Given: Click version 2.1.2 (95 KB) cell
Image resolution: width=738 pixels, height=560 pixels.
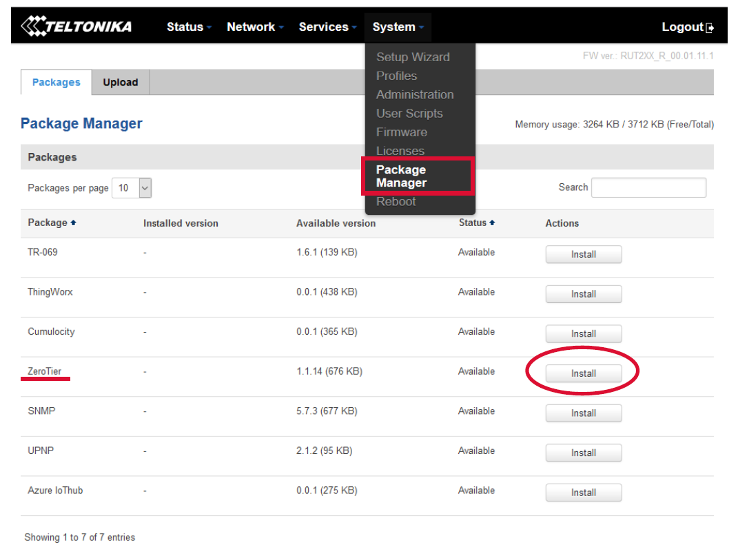Looking at the screenshot, I should point(325,450).
